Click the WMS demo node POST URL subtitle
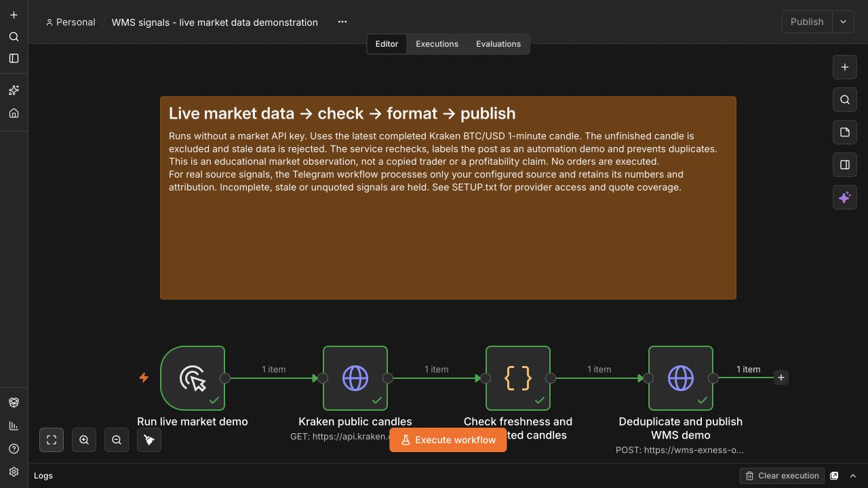This screenshot has width=868, height=488. click(x=680, y=450)
